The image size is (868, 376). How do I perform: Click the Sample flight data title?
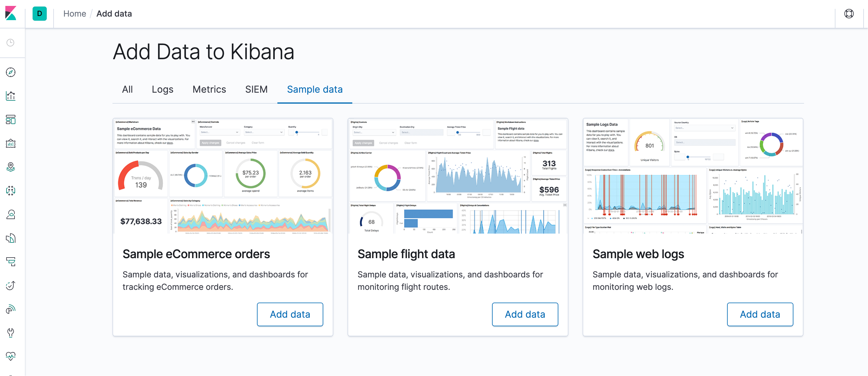tap(406, 254)
